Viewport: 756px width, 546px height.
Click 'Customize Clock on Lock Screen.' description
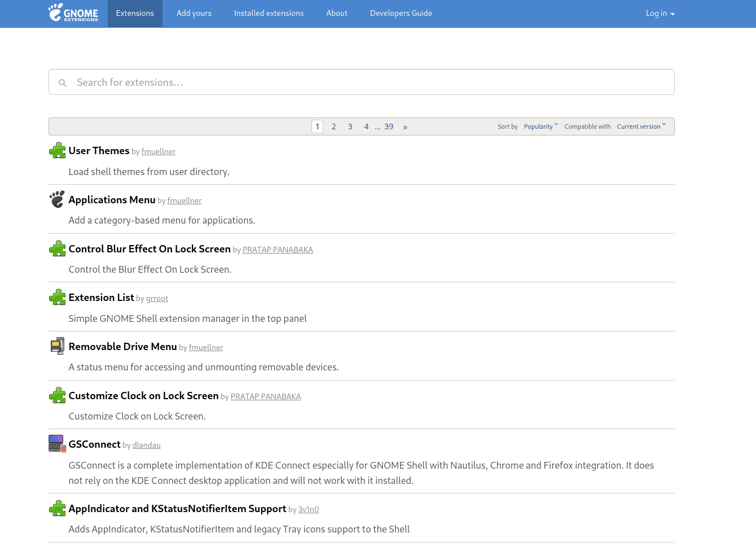137,416
